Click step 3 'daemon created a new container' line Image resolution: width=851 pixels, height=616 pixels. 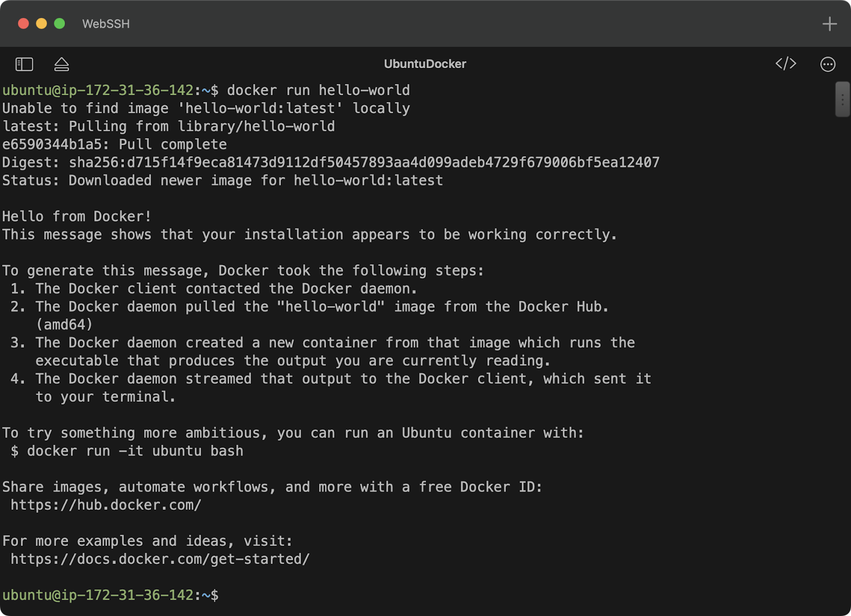point(323,343)
